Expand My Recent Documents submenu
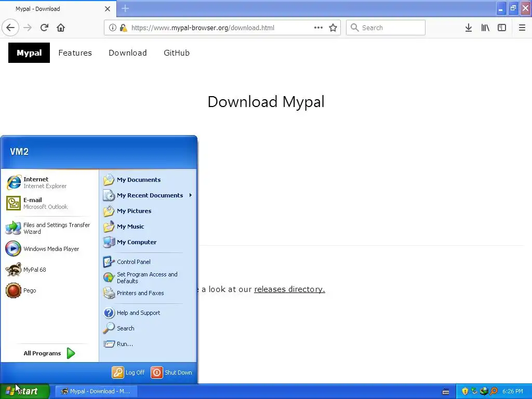The height and width of the screenshot is (399, 532). tap(148, 195)
